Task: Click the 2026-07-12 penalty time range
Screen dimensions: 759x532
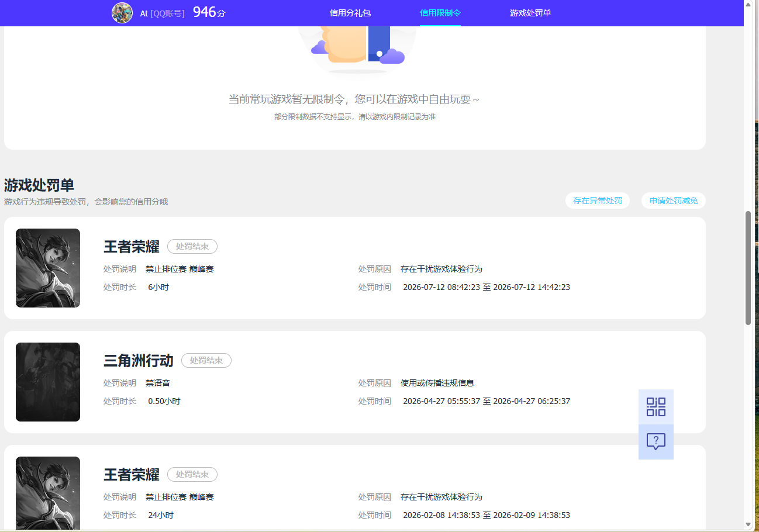Action: [487, 288]
